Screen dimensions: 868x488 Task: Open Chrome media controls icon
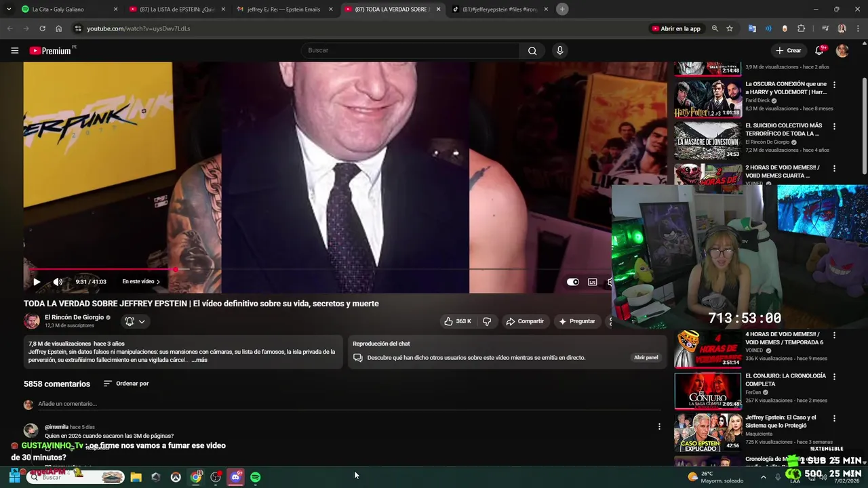825,28
